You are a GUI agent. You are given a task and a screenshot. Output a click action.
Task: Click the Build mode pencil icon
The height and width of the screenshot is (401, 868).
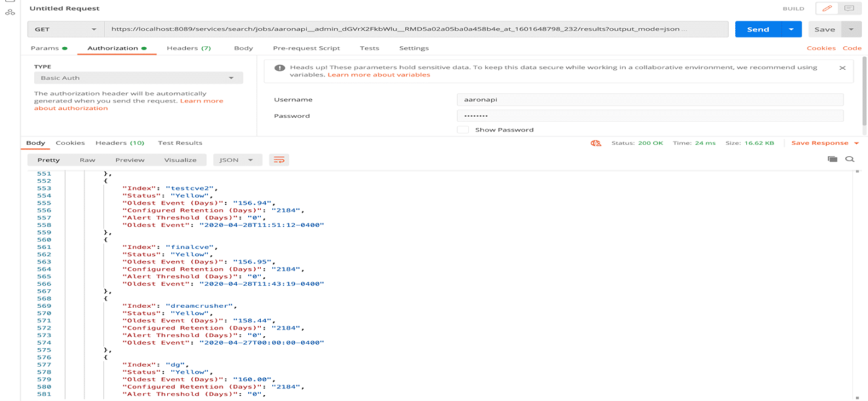pyautogui.click(x=827, y=9)
